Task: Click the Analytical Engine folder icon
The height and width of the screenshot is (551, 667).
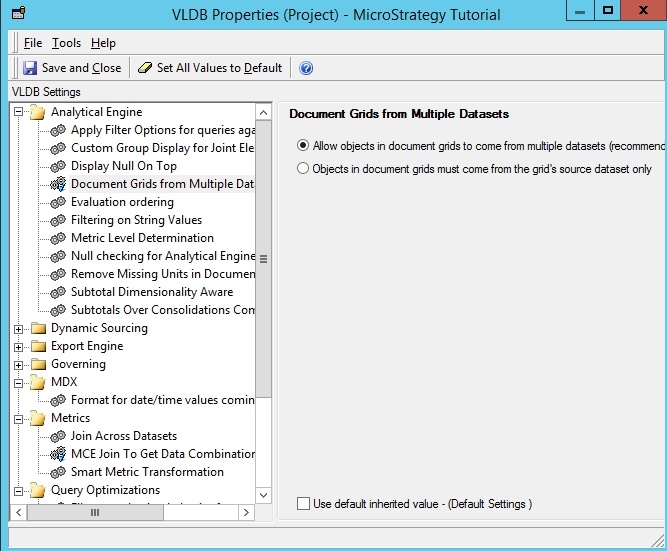Action: (38, 112)
